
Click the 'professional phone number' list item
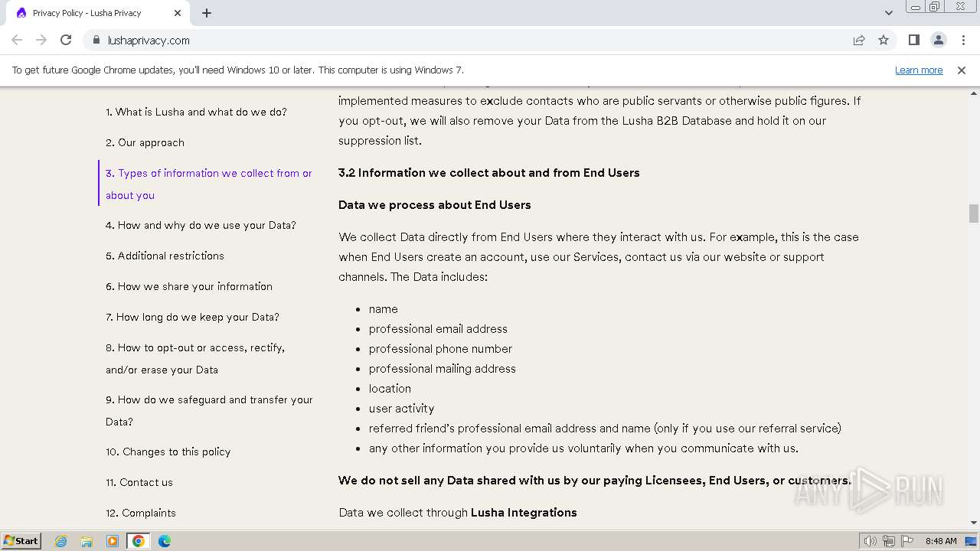(x=440, y=348)
